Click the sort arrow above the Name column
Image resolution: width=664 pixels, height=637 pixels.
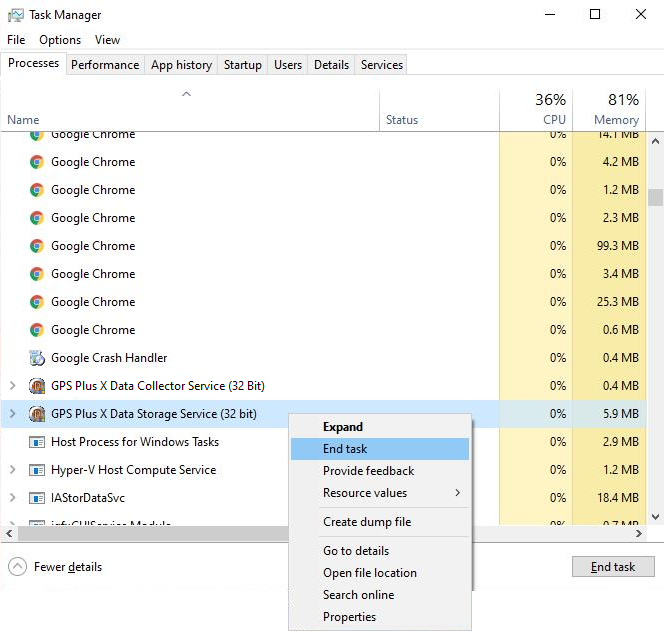[x=186, y=94]
